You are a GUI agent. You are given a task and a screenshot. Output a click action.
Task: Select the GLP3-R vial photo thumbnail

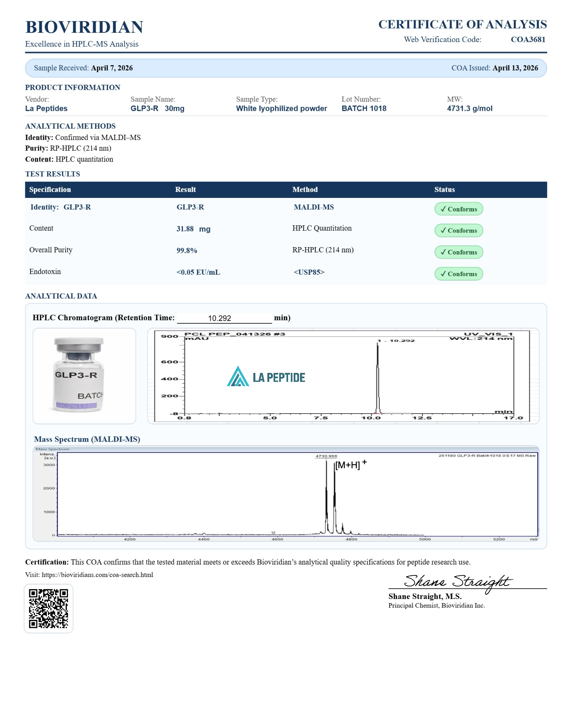coord(84,376)
